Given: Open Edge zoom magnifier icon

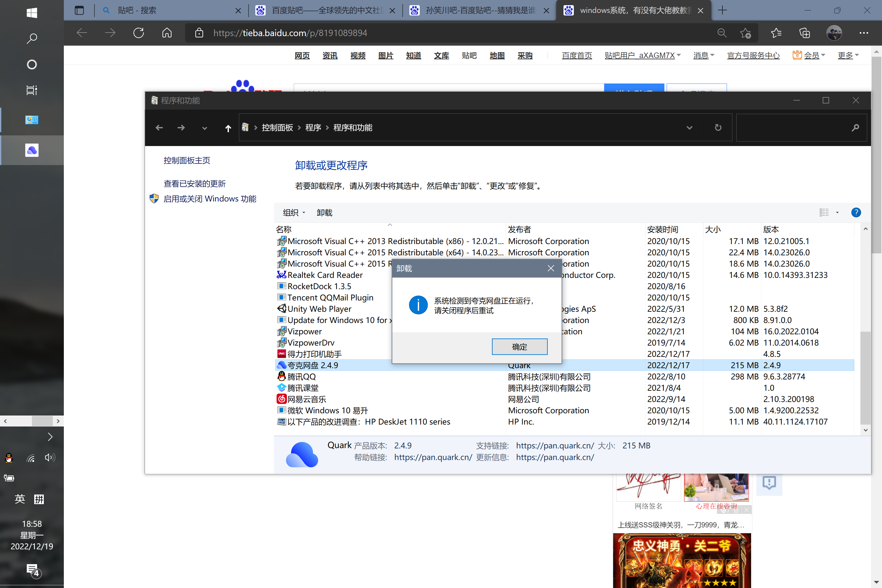Looking at the screenshot, I should point(722,33).
